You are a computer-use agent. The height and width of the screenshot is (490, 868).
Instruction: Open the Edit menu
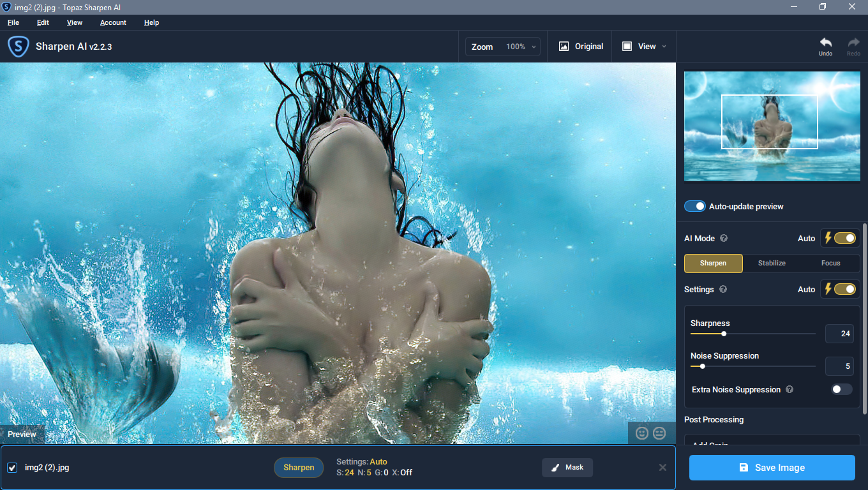43,22
